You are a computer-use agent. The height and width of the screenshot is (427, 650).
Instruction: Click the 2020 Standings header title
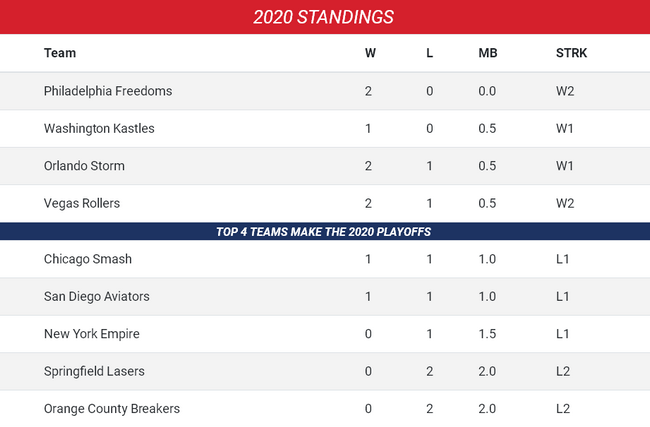[324, 17]
